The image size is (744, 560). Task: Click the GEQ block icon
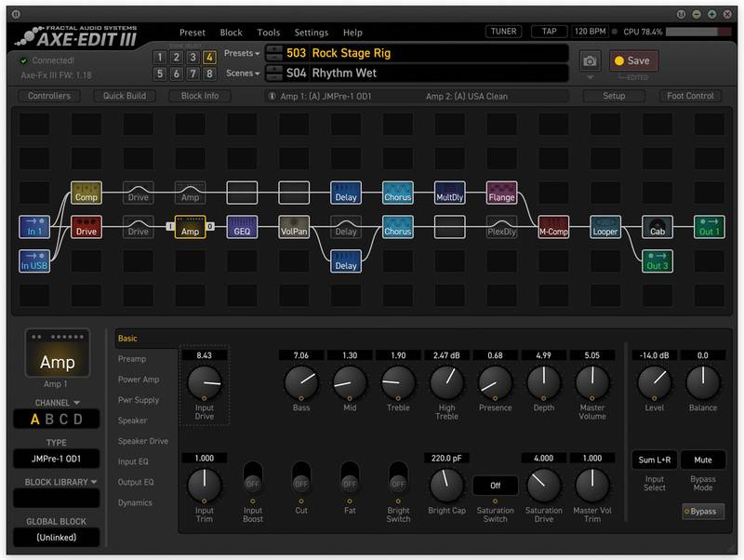pyautogui.click(x=242, y=227)
